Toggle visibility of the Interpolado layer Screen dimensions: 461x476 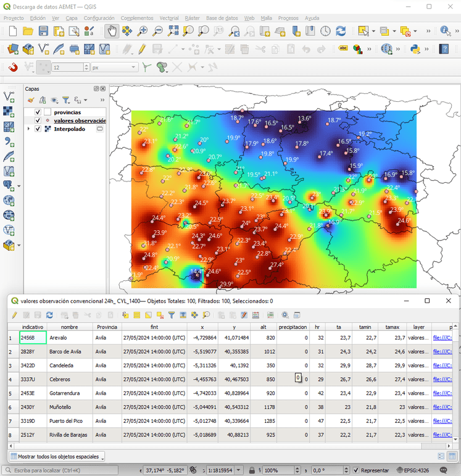(x=38, y=128)
